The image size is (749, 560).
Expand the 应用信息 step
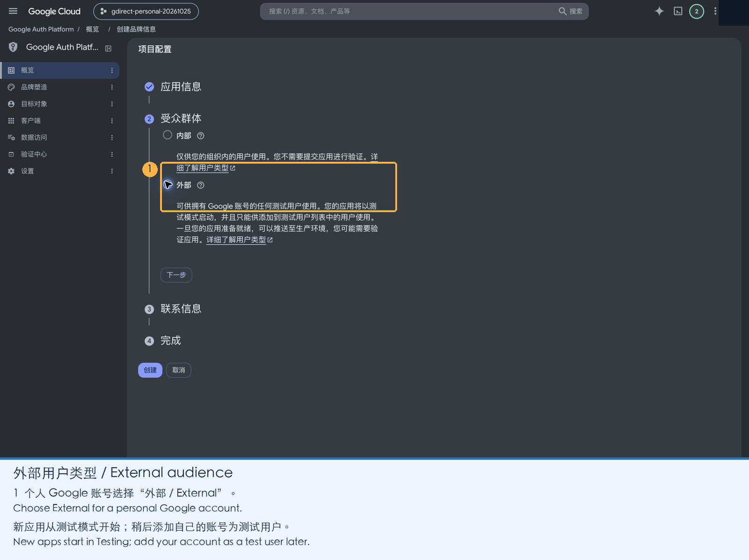coord(181,87)
